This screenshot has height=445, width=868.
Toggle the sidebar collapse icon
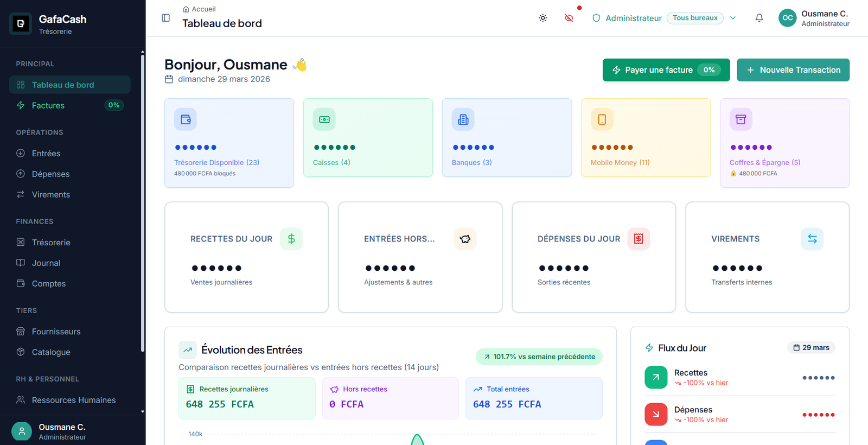(166, 18)
